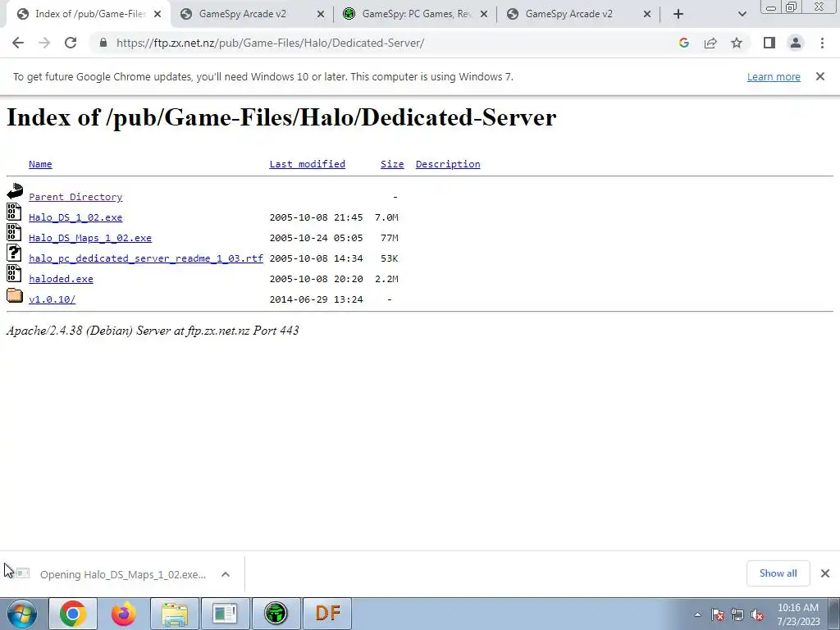Click the unknown-file icon beside readme rtf
Screen dimensions: 840x630
[x=15, y=253]
